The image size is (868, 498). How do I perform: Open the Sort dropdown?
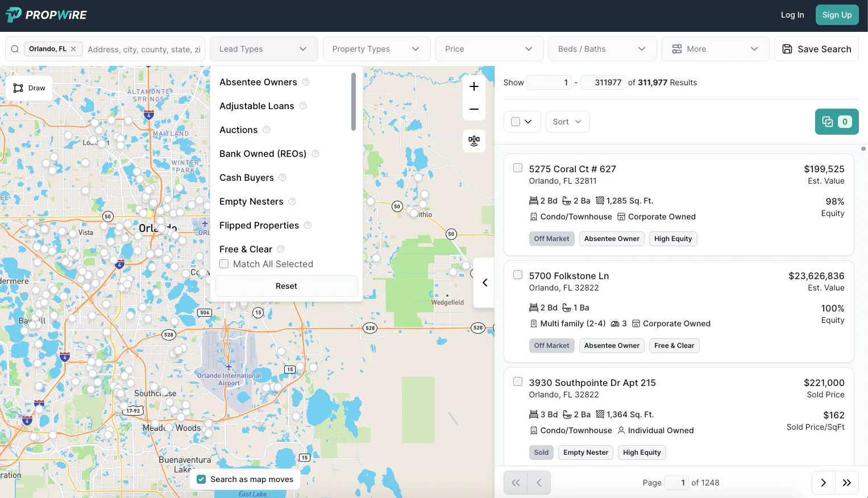coord(567,122)
